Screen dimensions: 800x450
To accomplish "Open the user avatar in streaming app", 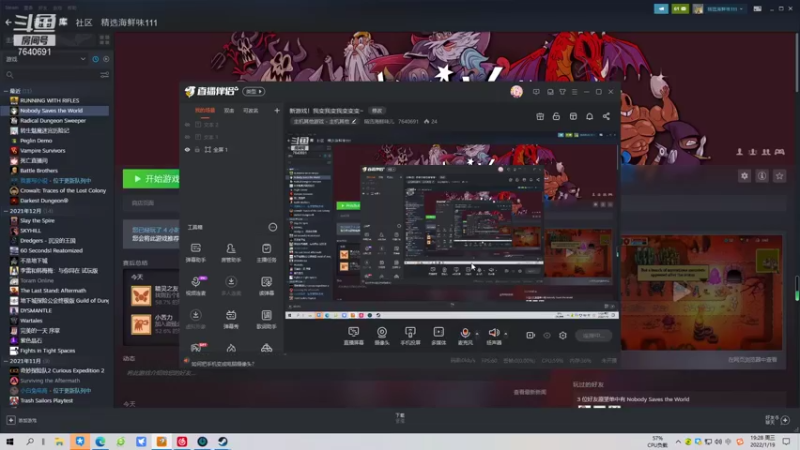I will tap(516, 92).
